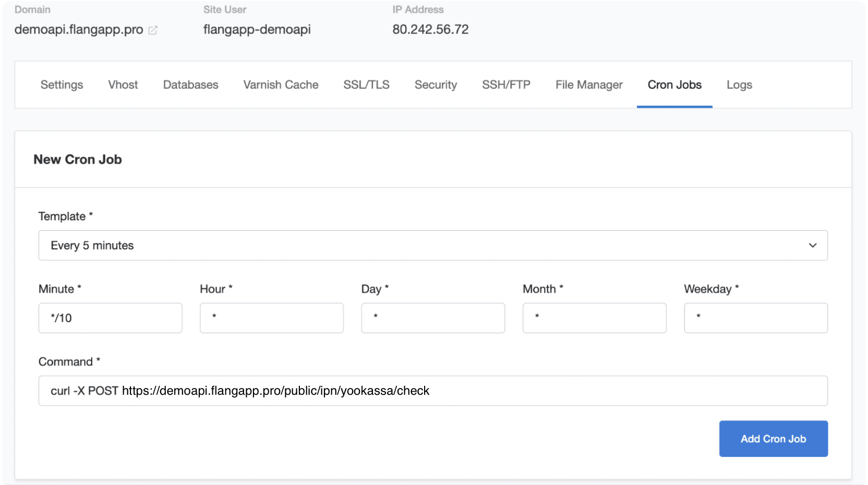Click the external link icon beside domain

click(x=153, y=30)
